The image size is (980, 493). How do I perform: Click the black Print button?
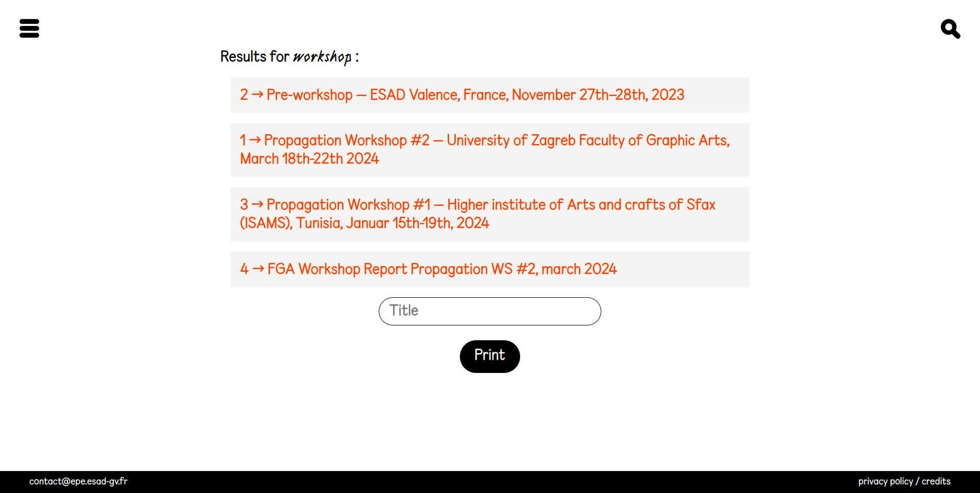tap(489, 356)
